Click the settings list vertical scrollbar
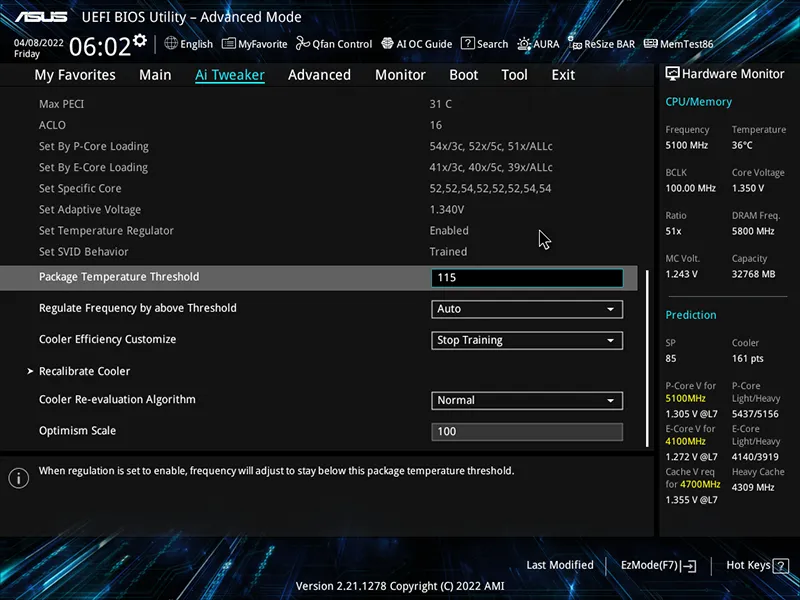This screenshot has width=800, height=600. [x=647, y=358]
